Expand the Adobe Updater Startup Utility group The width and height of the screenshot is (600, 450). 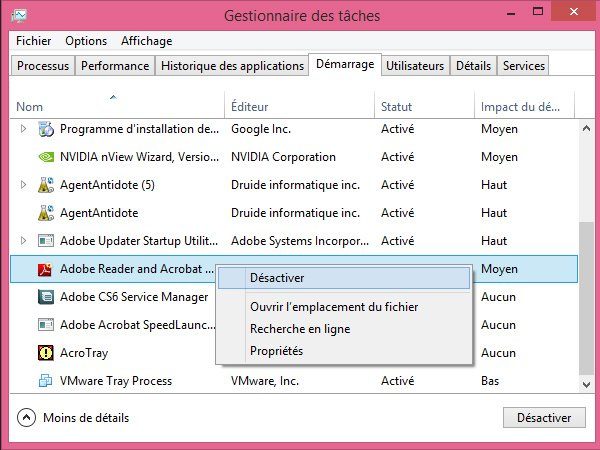click(x=23, y=241)
